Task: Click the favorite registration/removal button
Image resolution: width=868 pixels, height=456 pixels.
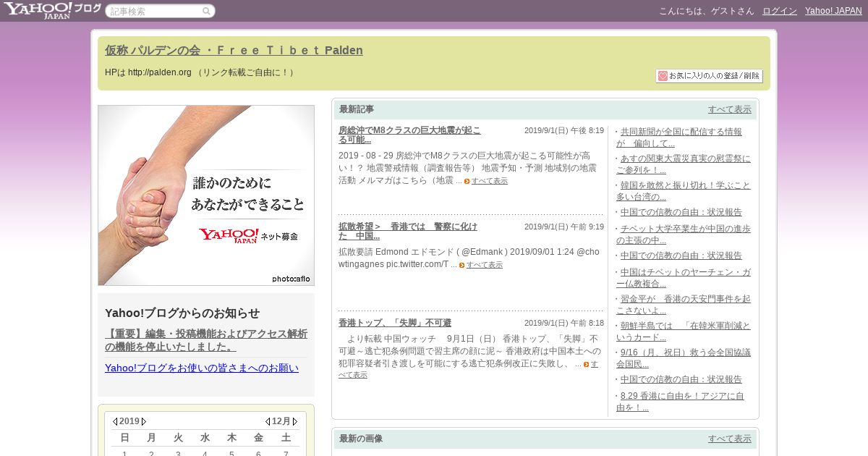Action: coord(709,76)
